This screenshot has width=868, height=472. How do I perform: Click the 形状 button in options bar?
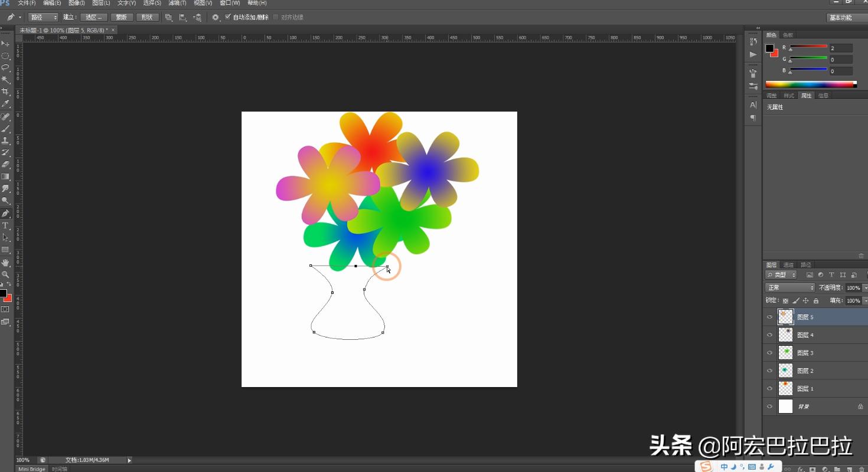[147, 17]
